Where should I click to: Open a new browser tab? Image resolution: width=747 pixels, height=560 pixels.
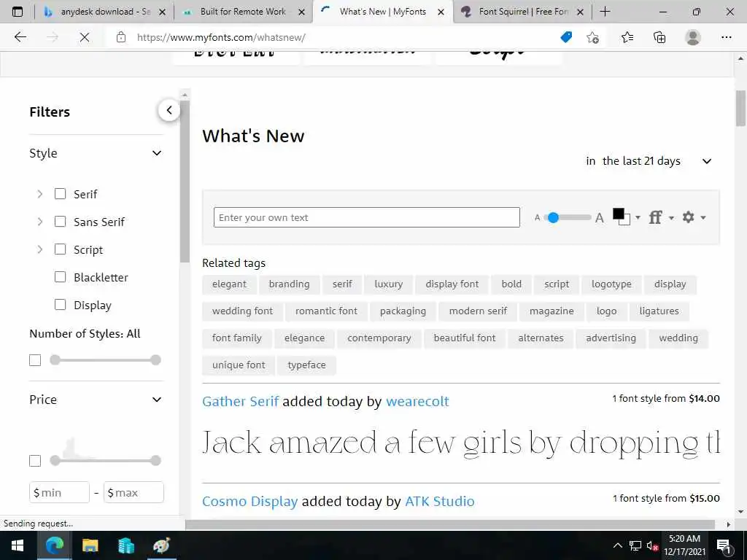(605, 12)
